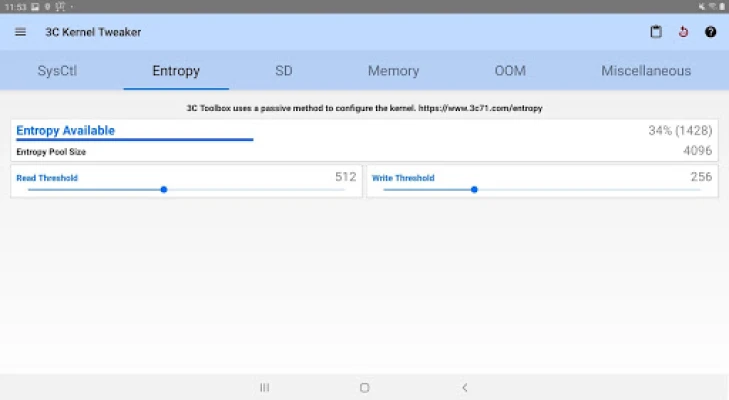Select the Entropy tab

pos(176,71)
